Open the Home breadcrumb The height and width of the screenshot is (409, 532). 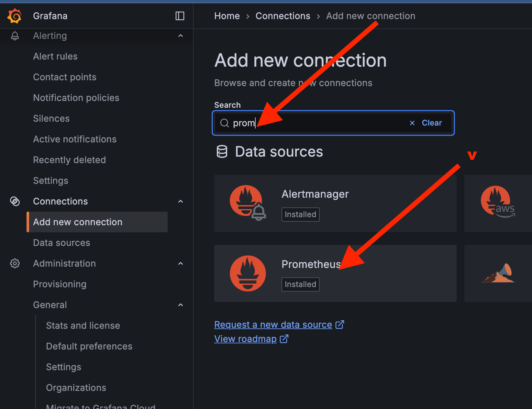pos(227,16)
